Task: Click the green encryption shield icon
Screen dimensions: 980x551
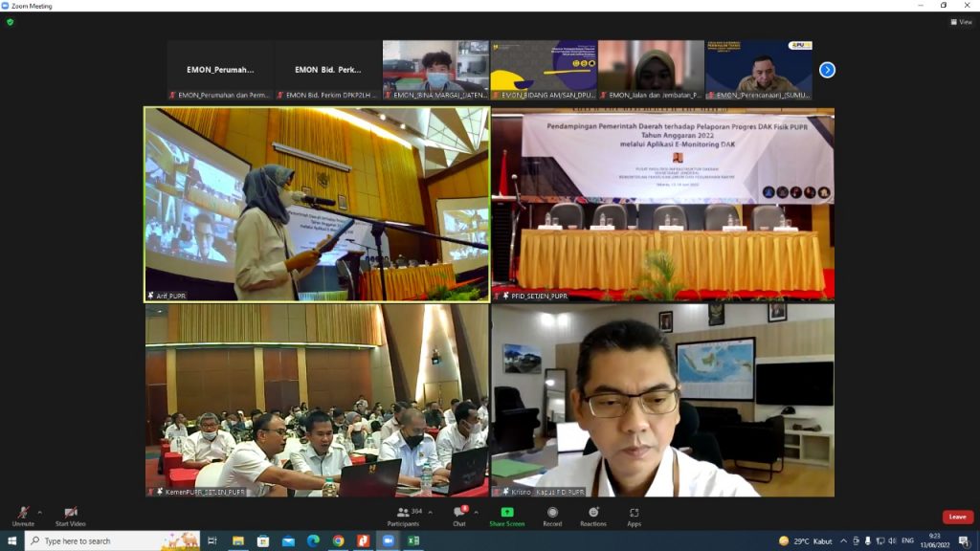Action: [11, 22]
